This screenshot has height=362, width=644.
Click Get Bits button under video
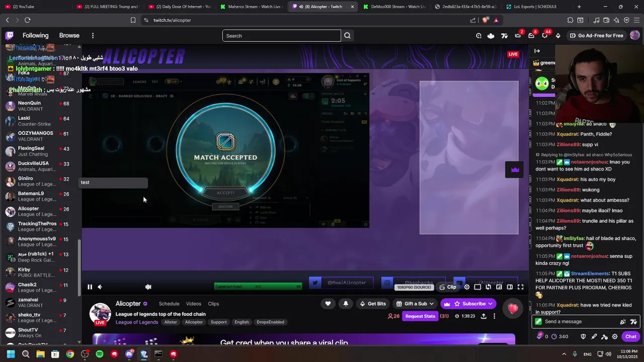(x=373, y=304)
